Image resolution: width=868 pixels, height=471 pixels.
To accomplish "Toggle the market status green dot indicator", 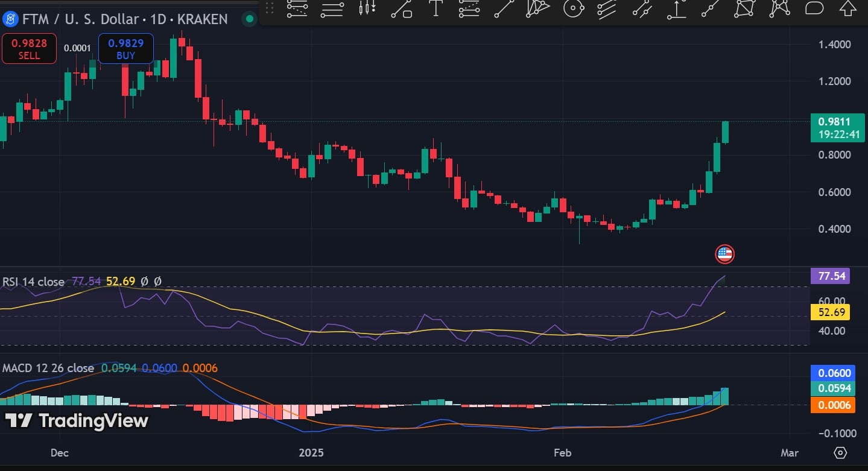I will click(x=249, y=19).
